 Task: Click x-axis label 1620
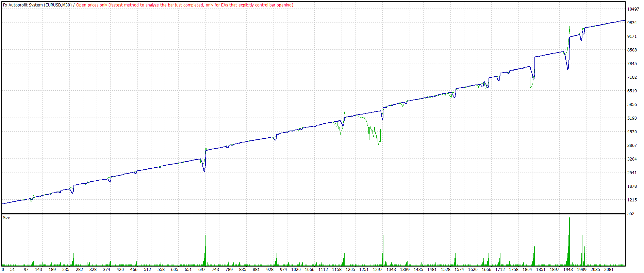(473, 270)
